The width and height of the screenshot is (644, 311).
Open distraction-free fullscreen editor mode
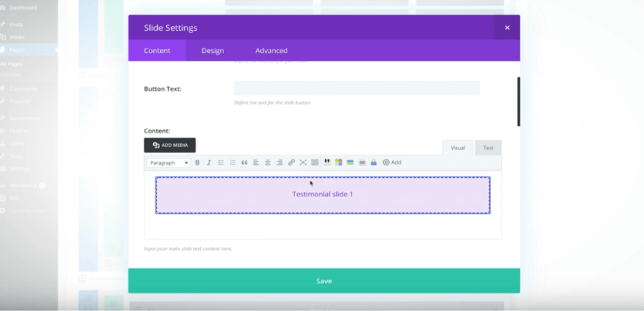click(303, 163)
